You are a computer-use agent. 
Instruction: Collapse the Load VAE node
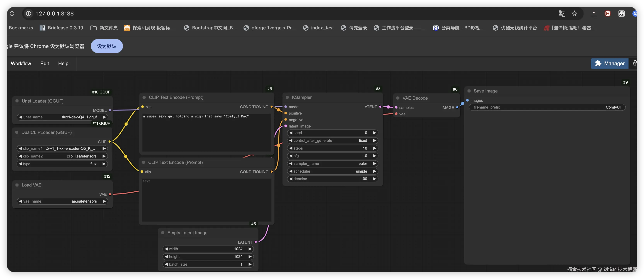(x=17, y=185)
